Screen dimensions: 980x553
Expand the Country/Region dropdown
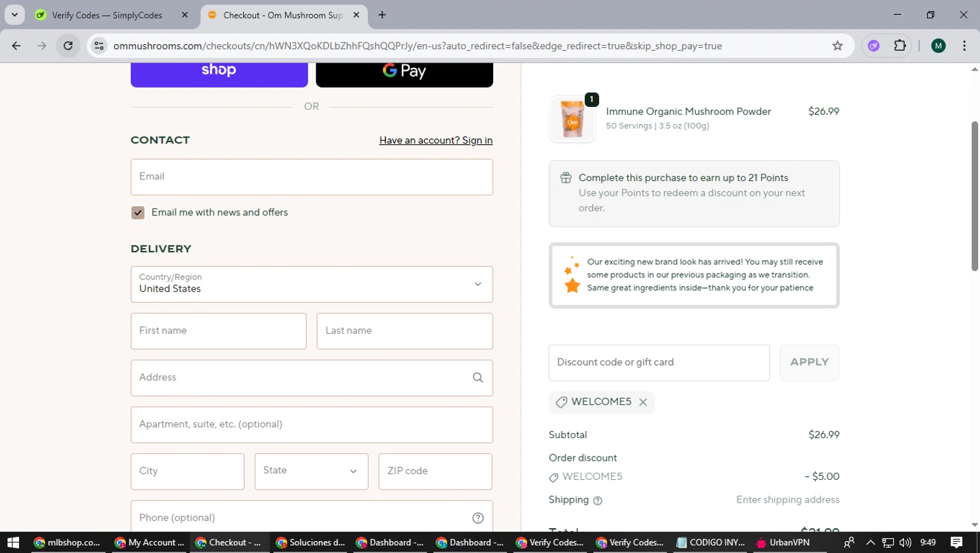pos(312,284)
